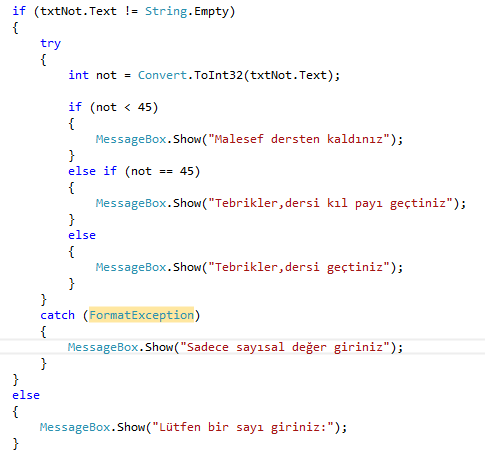Click MessageBox in the Sadece sayısal line
The width and height of the screenshot is (485, 460).
pos(103,347)
